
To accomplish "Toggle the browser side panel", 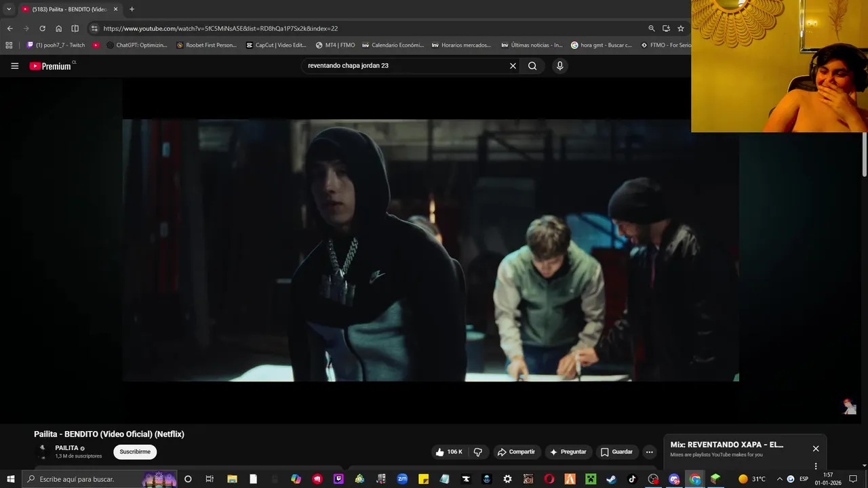I will point(75,28).
